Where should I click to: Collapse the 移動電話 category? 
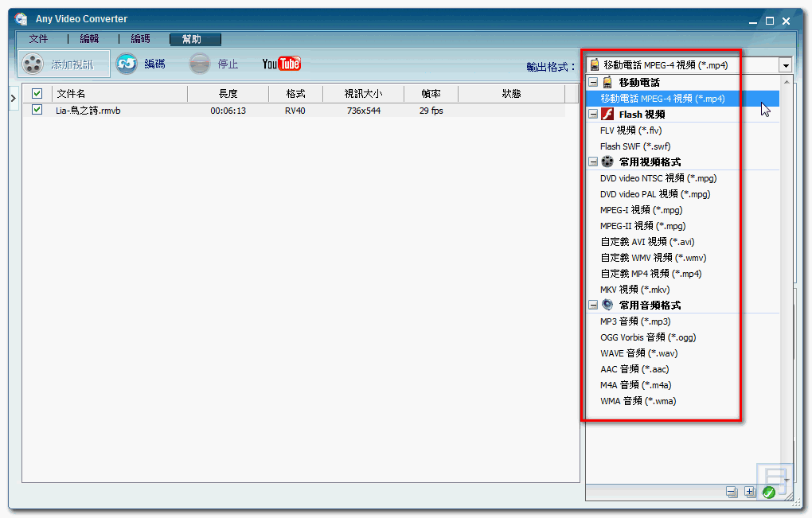(x=593, y=81)
